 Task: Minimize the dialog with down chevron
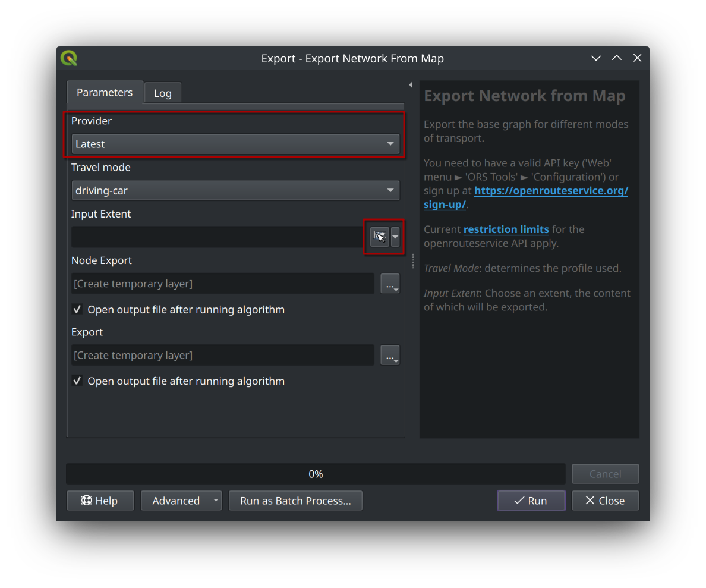click(x=596, y=58)
